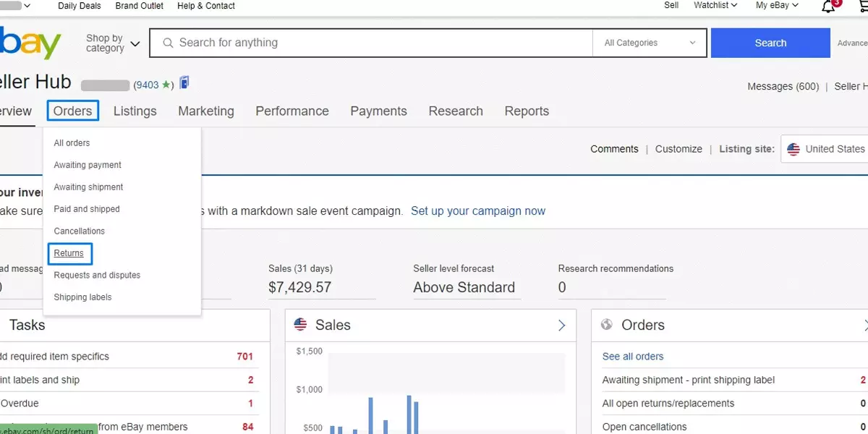868x434 pixels.
Task: Click Set up your campaign now
Action: coord(478,211)
